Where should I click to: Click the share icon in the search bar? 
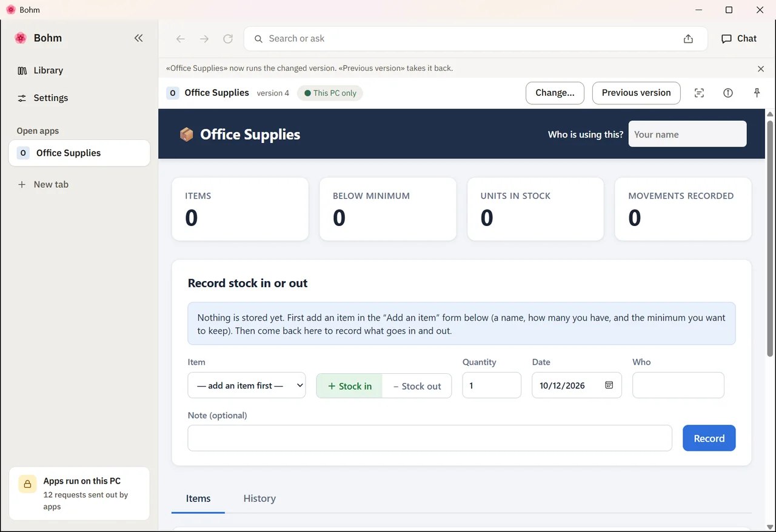pos(688,39)
